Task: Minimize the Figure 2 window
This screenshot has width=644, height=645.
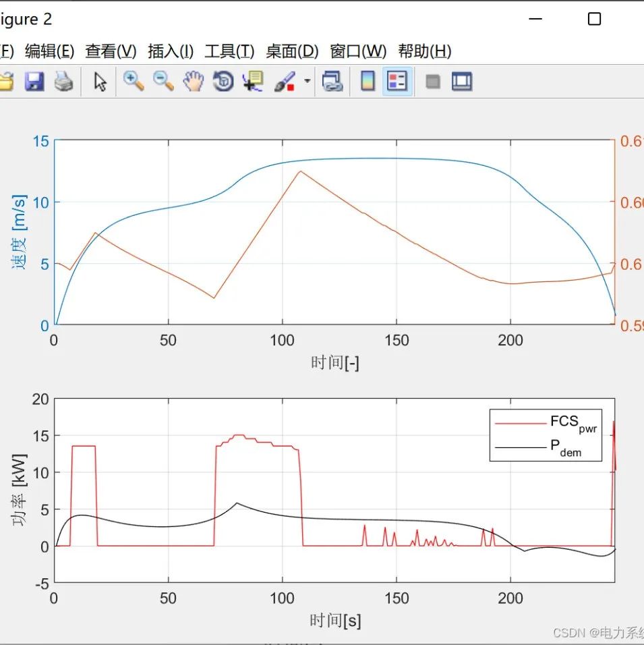Action: [535, 19]
